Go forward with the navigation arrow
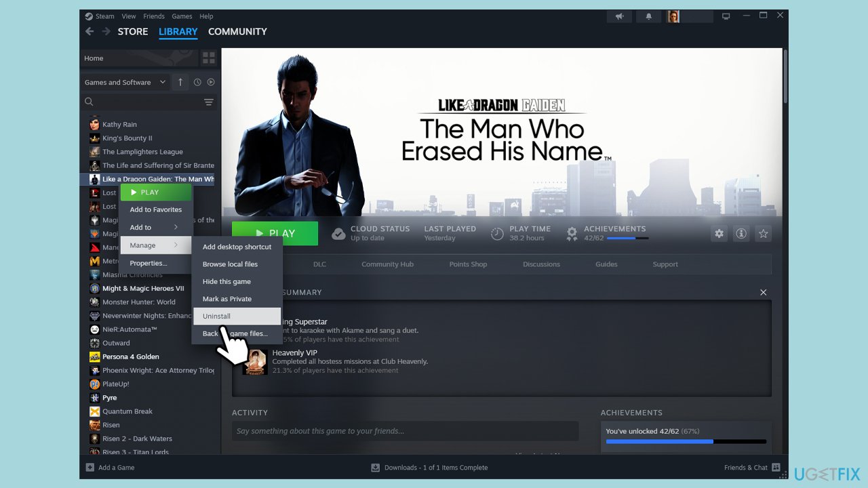 click(x=106, y=31)
